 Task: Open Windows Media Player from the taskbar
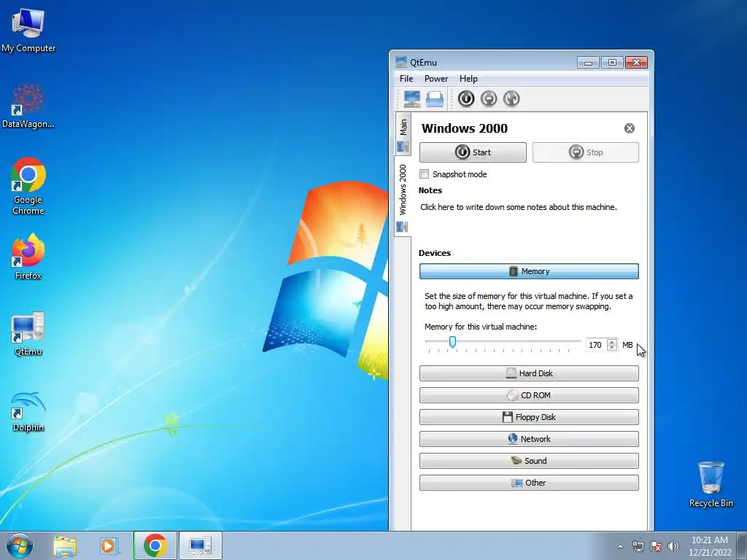(109, 545)
